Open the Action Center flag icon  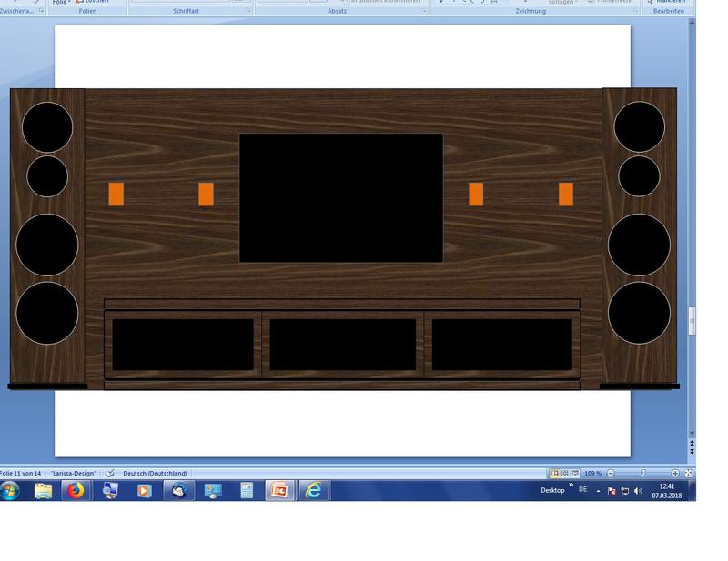612,491
